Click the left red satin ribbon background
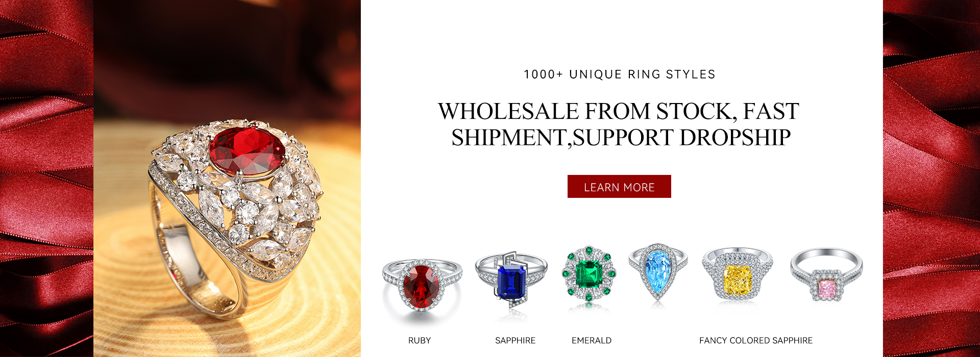 [46, 178]
